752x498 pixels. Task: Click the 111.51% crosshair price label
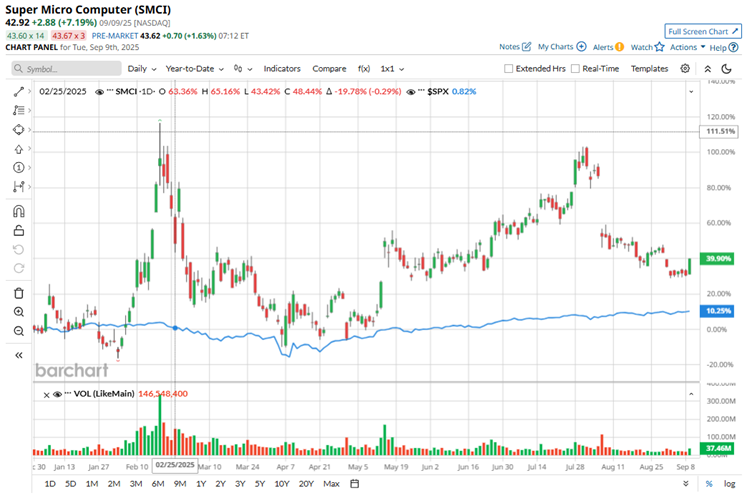click(720, 131)
